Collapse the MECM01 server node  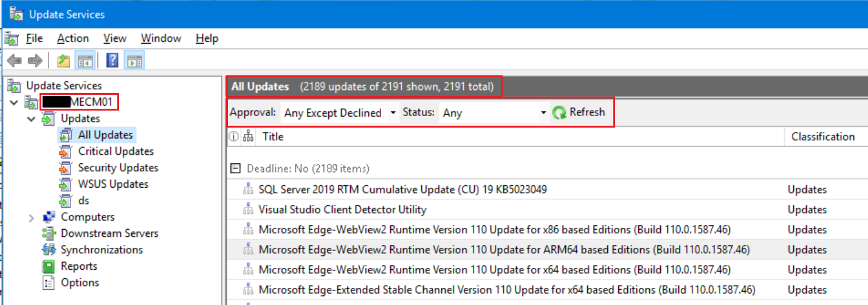tap(15, 102)
